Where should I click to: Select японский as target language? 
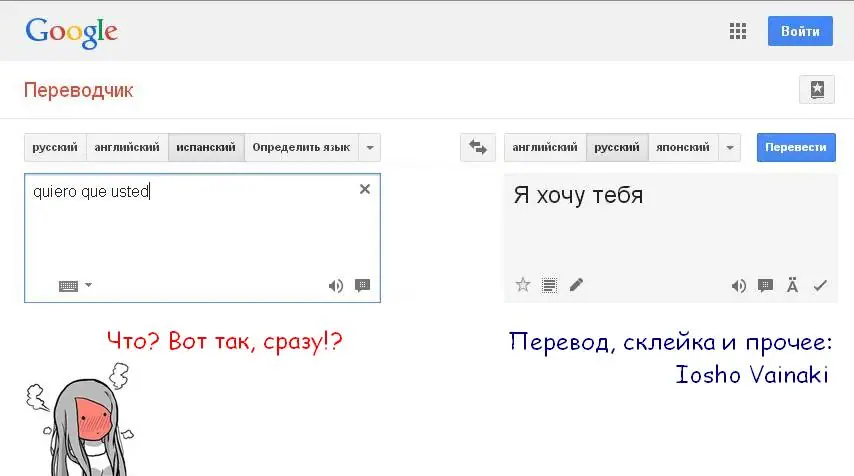[683, 148]
